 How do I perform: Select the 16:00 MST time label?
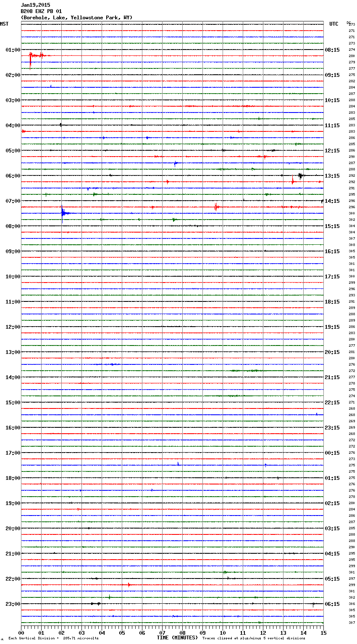pyautogui.click(x=13, y=428)
